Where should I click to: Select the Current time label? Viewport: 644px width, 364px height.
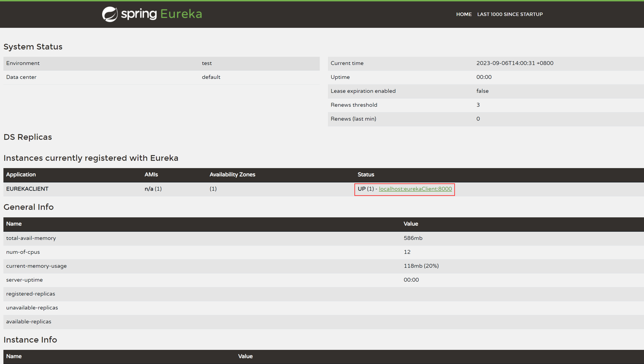tap(347, 63)
